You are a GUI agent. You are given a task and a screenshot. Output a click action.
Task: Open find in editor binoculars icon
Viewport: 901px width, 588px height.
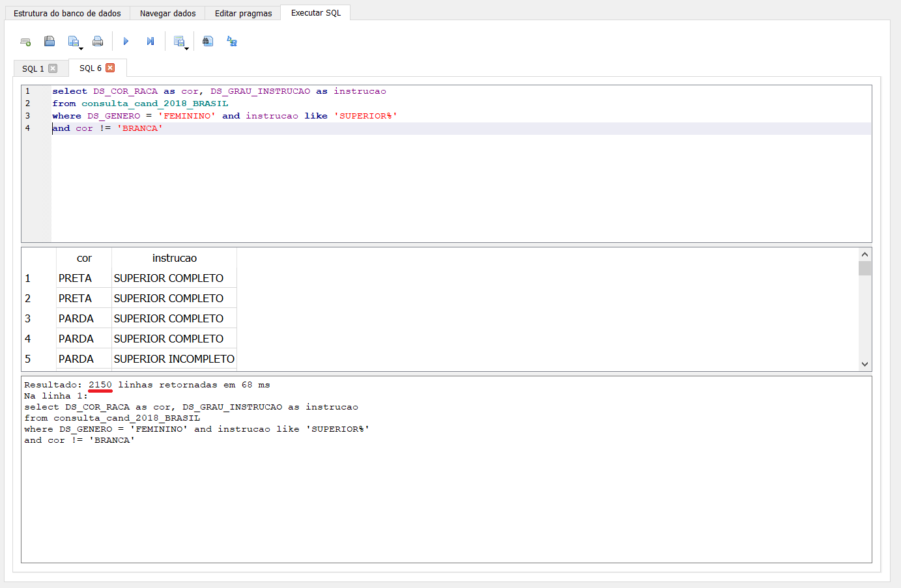[208, 42]
